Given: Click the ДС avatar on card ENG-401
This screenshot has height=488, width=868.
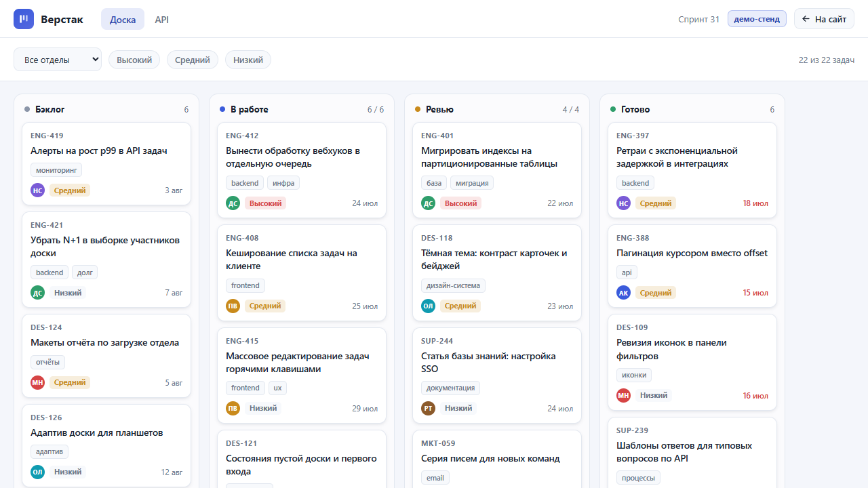Looking at the screenshot, I should pos(429,203).
